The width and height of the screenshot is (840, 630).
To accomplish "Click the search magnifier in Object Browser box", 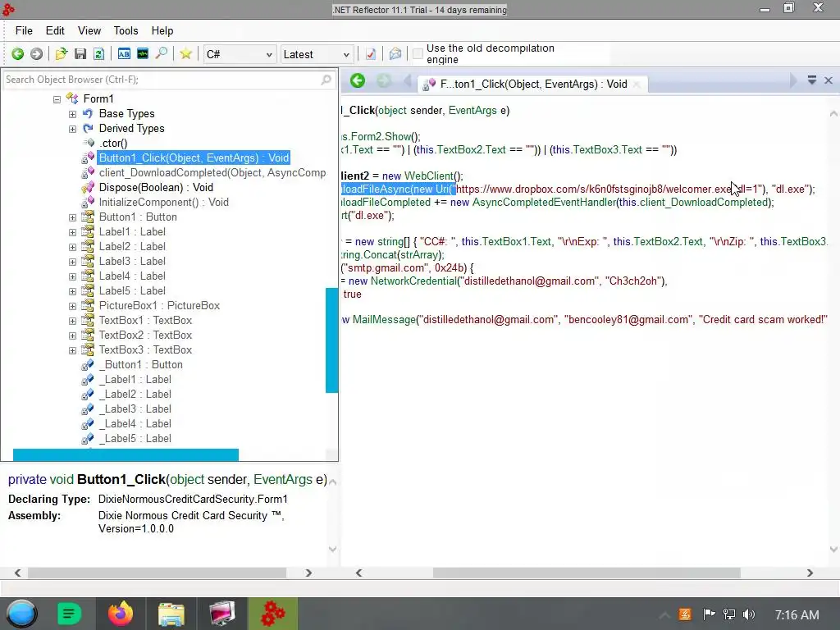I will (326, 80).
